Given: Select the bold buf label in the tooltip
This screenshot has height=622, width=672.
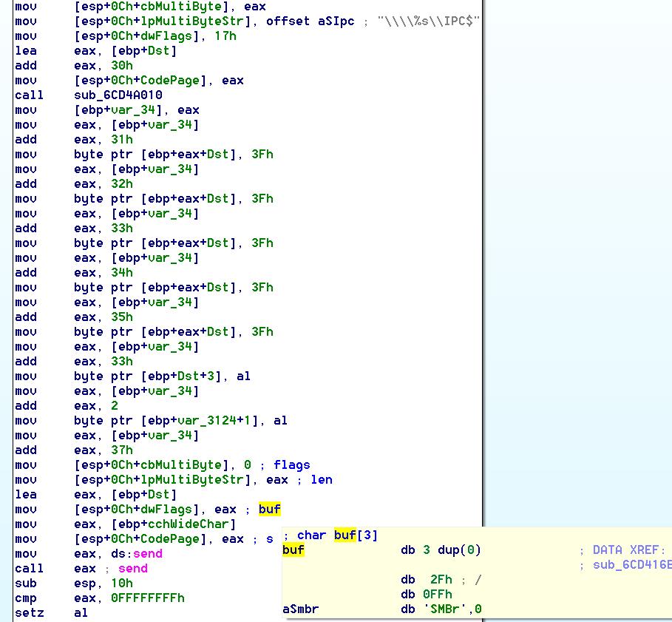Looking at the screenshot, I should point(293,550).
